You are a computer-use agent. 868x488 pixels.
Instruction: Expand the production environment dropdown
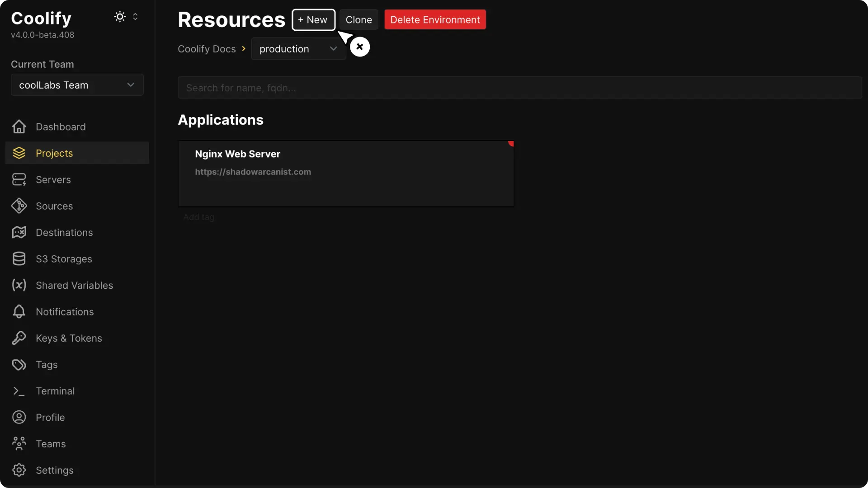(x=298, y=49)
